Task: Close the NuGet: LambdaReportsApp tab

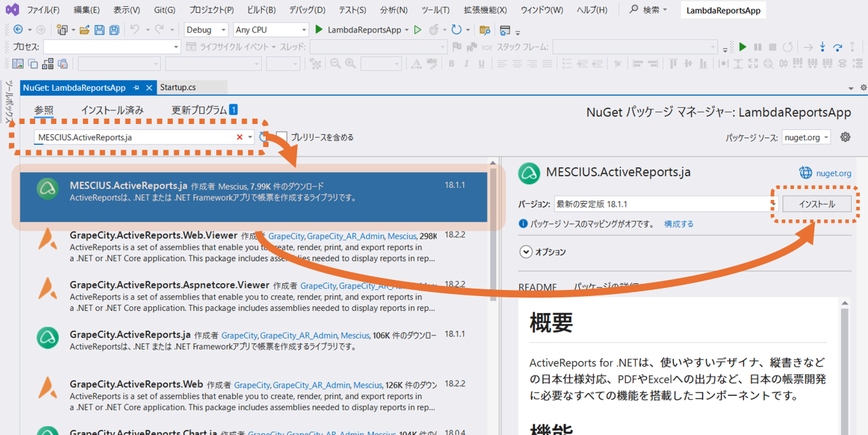Action: point(149,88)
